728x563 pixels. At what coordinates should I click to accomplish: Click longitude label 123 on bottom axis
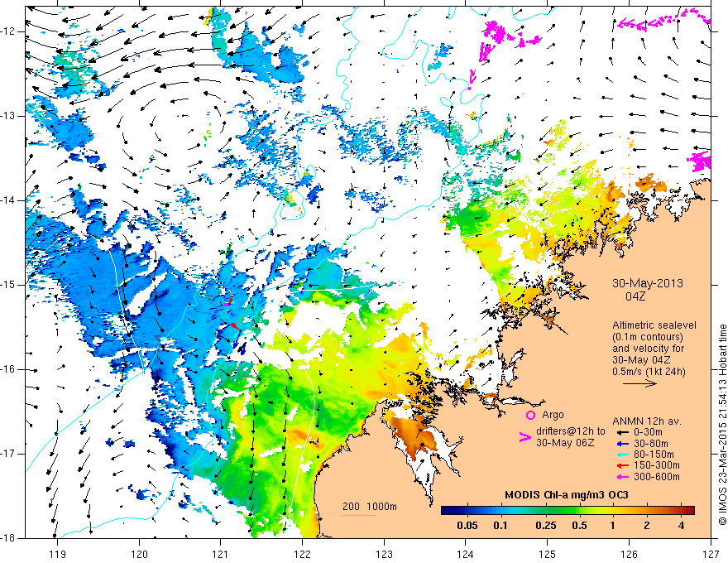pyautogui.click(x=384, y=554)
